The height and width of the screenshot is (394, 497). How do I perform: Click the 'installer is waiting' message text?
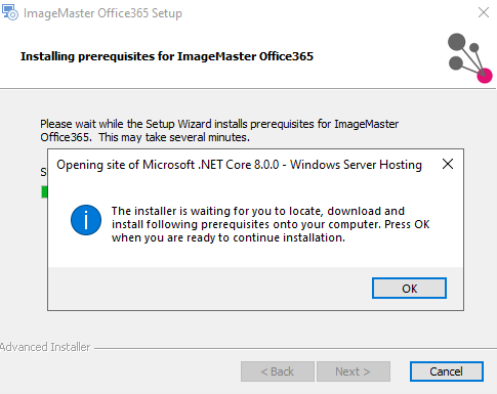[270, 224]
